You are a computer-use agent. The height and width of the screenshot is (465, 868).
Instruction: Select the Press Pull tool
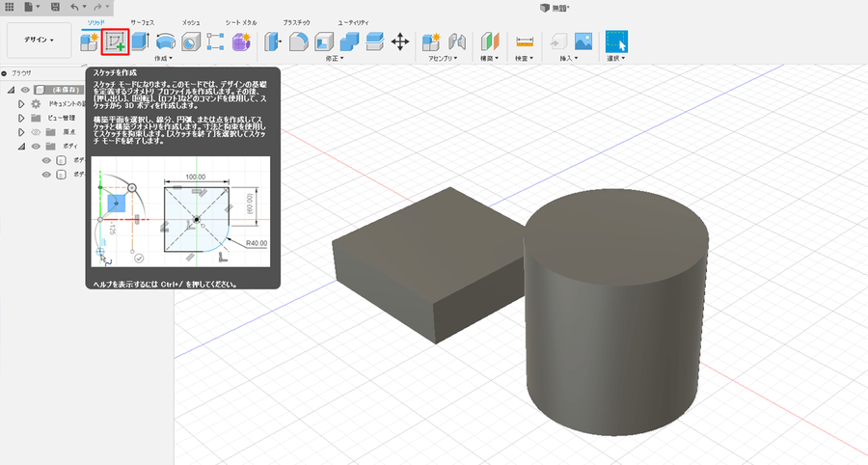[x=273, y=41]
